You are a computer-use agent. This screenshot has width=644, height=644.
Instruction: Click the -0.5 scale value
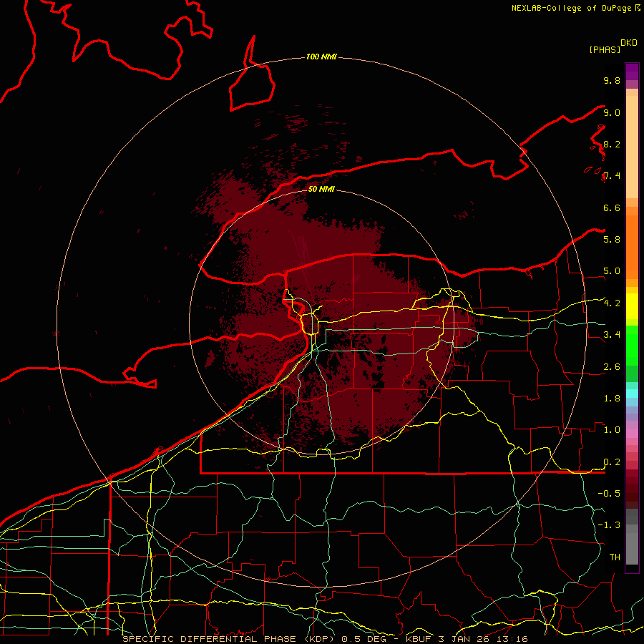[609, 493]
